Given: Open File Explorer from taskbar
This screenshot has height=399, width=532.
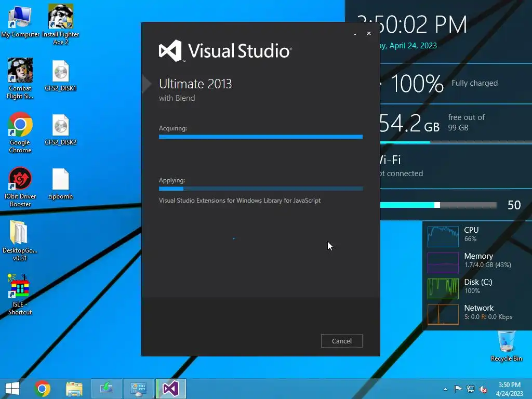Looking at the screenshot, I should click(x=74, y=389).
